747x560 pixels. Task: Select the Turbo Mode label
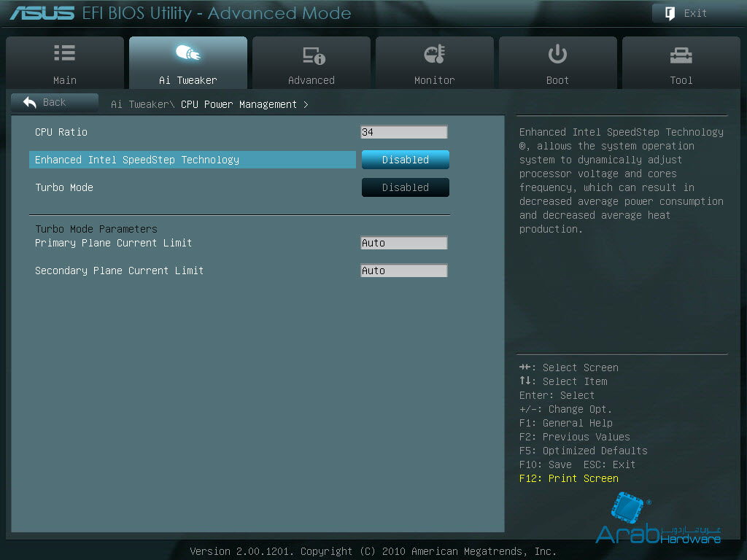point(64,187)
